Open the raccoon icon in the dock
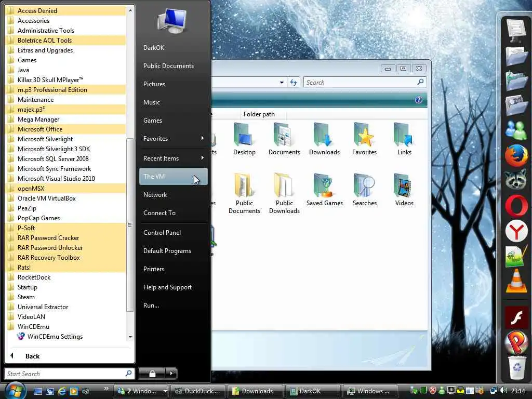This screenshot has width=532, height=399. click(x=516, y=180)
